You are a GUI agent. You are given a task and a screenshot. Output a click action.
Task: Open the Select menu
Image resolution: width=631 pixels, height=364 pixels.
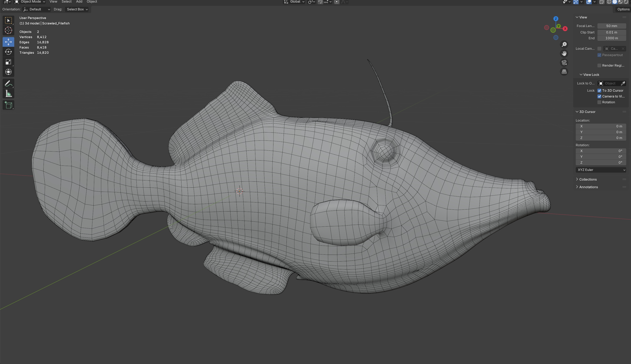click(66, 2)
